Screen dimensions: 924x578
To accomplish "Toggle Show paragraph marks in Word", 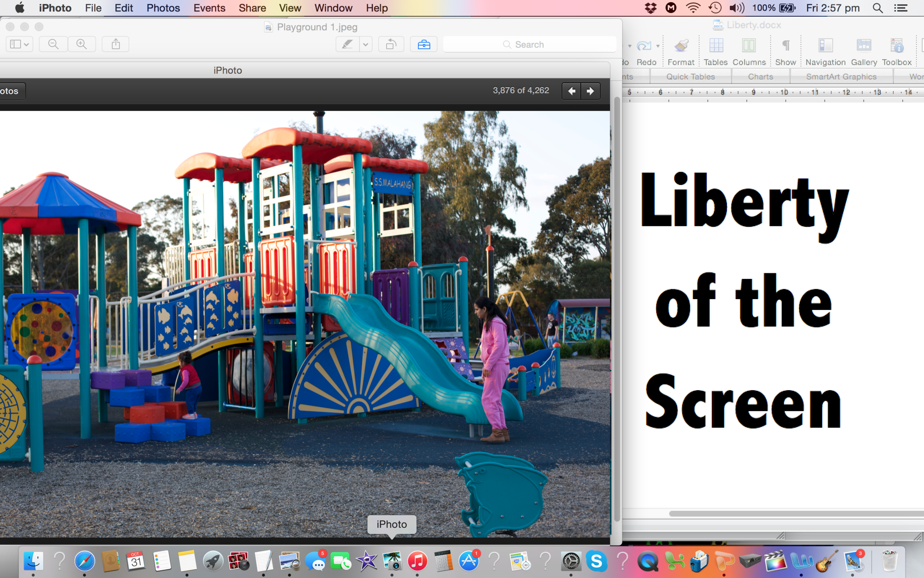I will (785, 46).
